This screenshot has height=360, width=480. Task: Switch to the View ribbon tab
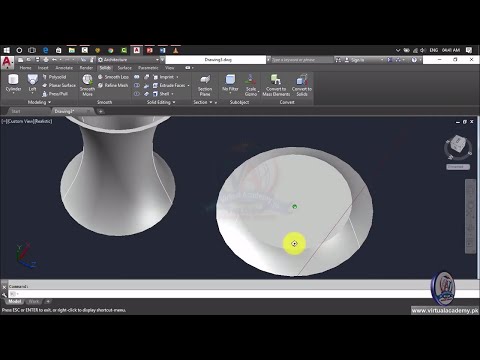[170, 68]
